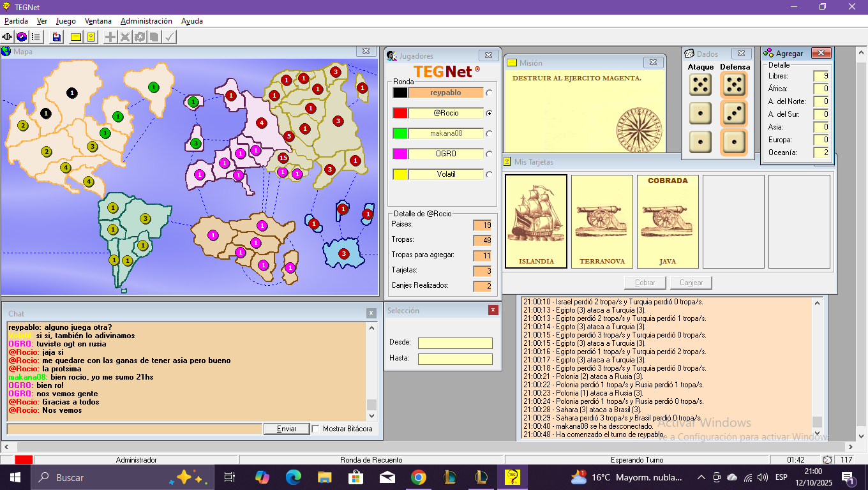The height and width of the screenshot is (490, 868).
Task: Open the Partida menu
Action: [x=16, y=21]
